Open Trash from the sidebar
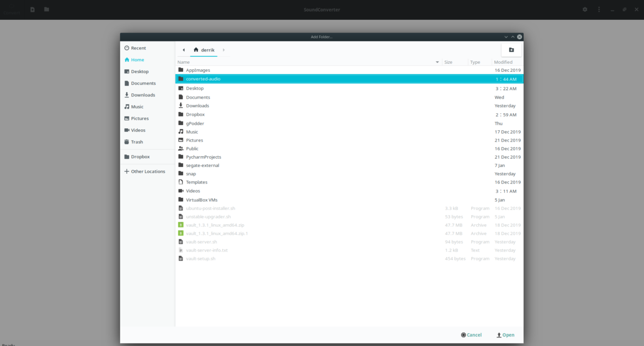644x346 pixels. click(136, 142)
